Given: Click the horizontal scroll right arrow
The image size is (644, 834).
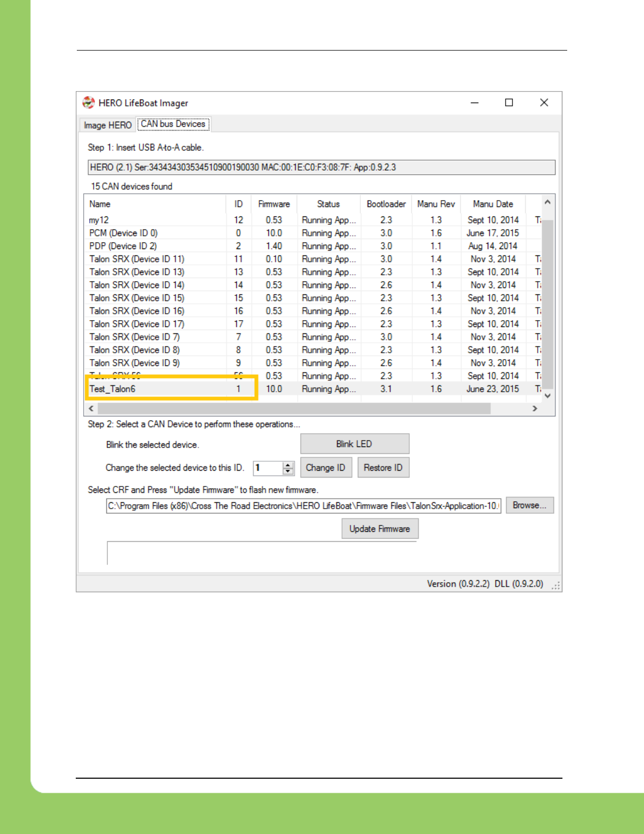Looking at the screenshot, I should coord(535,409).
